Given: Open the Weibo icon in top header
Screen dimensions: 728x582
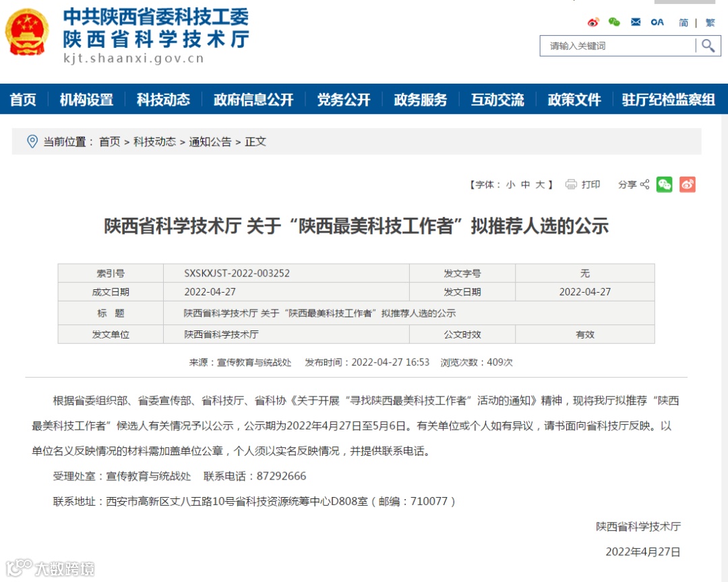Looking at the screenshot, I should pyautogui.click(x=593, y=22).
